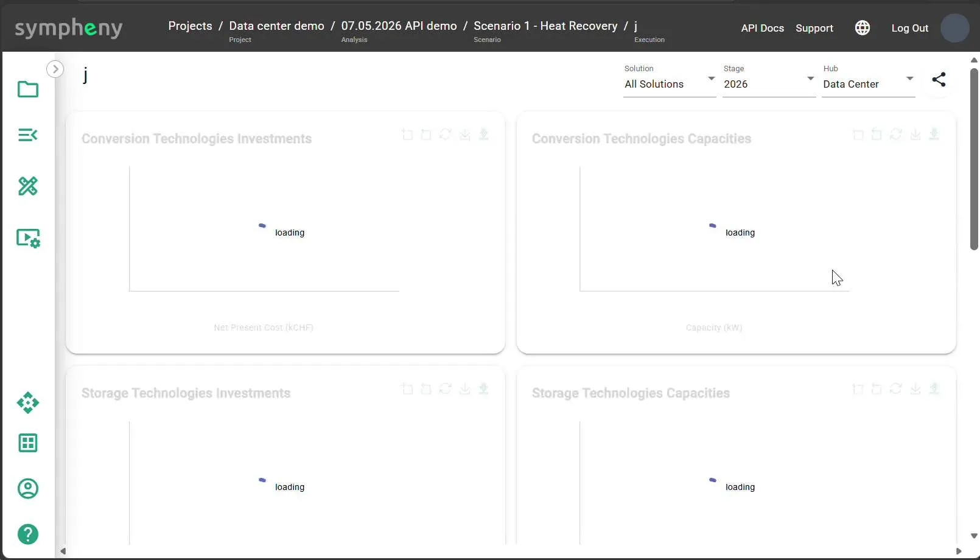Open the grid dashboard sidebar icon
Viewport: 980px width, 560px height.
(28, 443)
